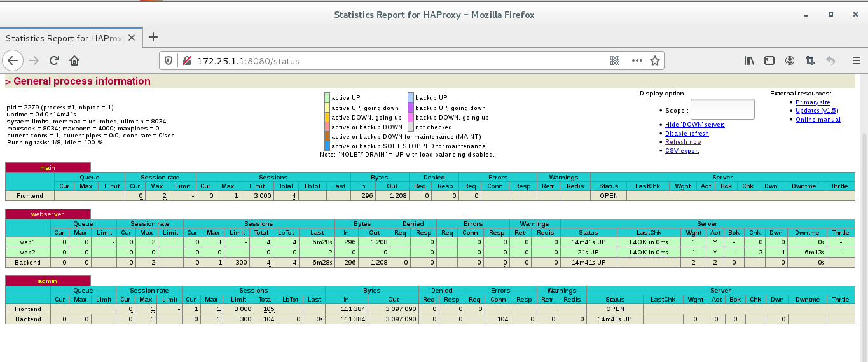868x362 pixels.
Task: Open page actions three-dot menu
Action: coord(637,60)
